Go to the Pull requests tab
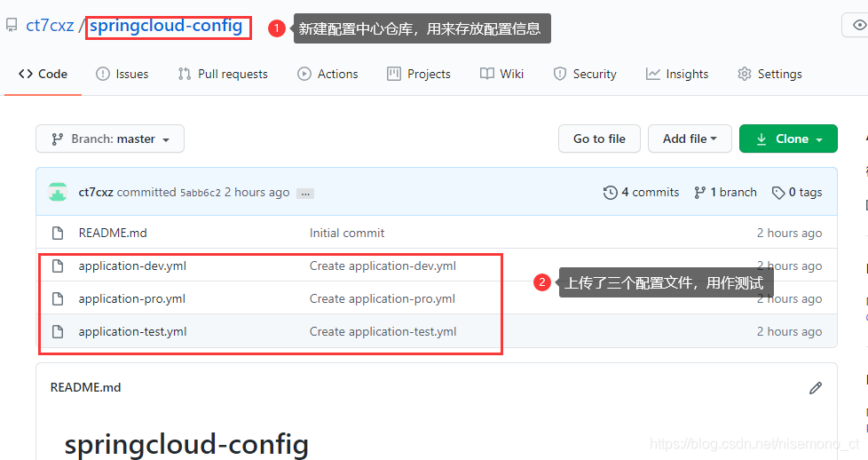Screen dimensions: 868x460 (223, 74)
